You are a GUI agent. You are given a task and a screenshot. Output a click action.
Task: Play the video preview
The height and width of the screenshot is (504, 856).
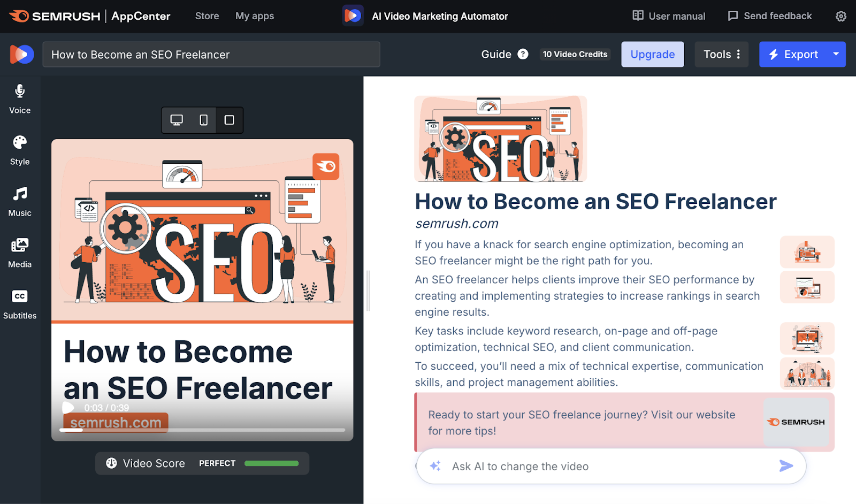point(68,408)
